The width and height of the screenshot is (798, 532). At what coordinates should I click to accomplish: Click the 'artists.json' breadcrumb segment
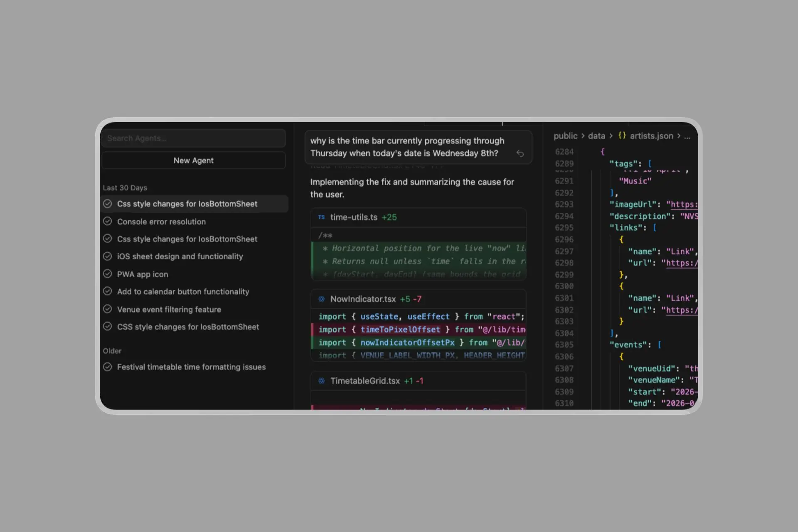click(x=651, y=136)
